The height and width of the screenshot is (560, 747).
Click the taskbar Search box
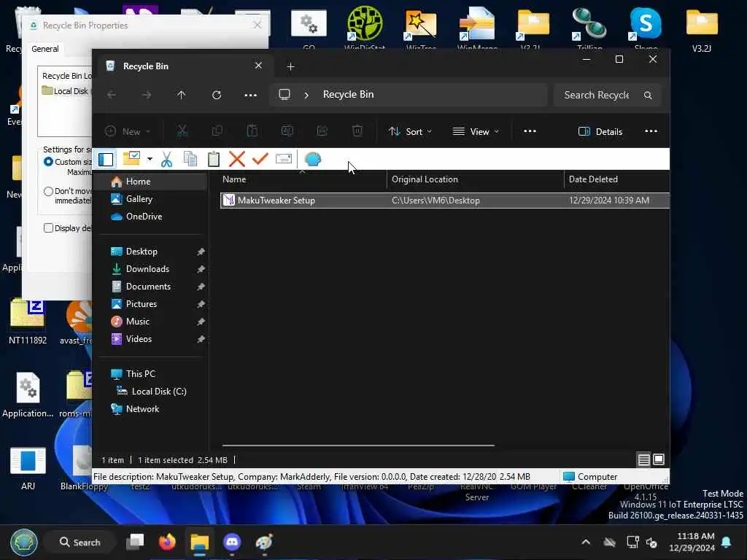80,542
